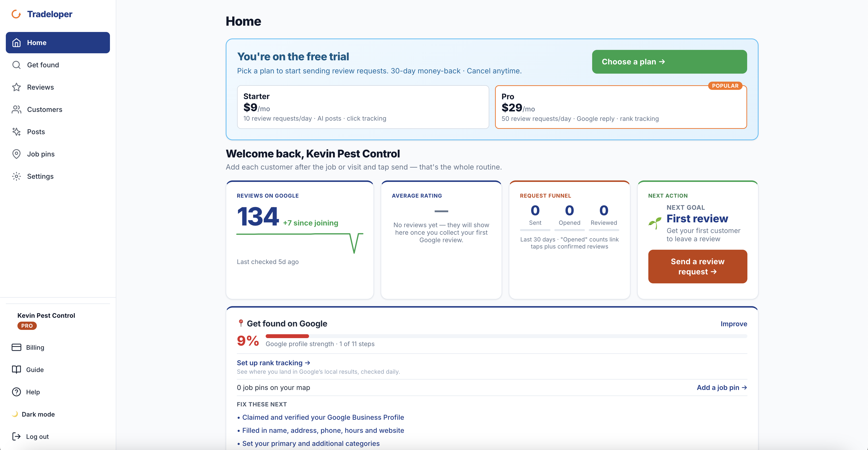868x450 pixels.
Task: Click the Improve link
Action: coord(734,324)
